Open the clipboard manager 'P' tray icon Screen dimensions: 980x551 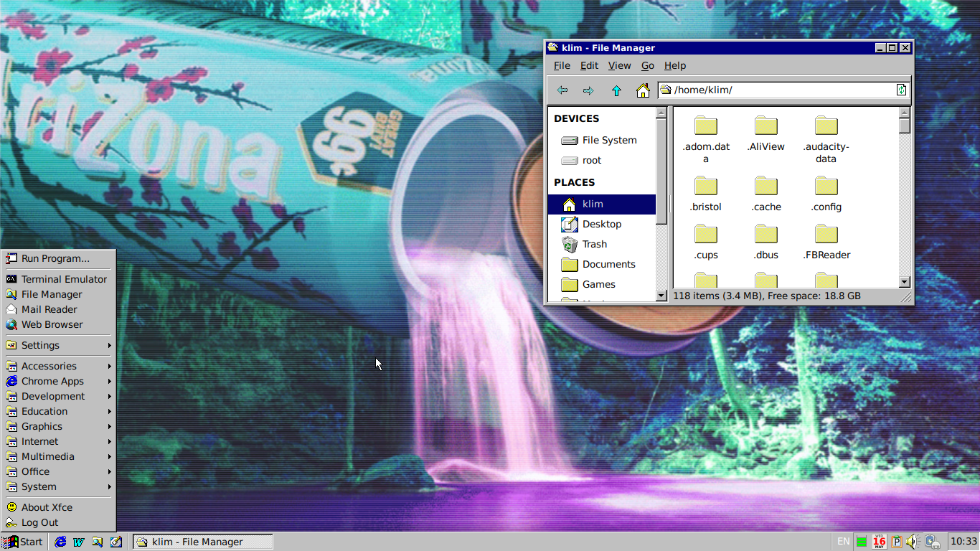(896, 542)
